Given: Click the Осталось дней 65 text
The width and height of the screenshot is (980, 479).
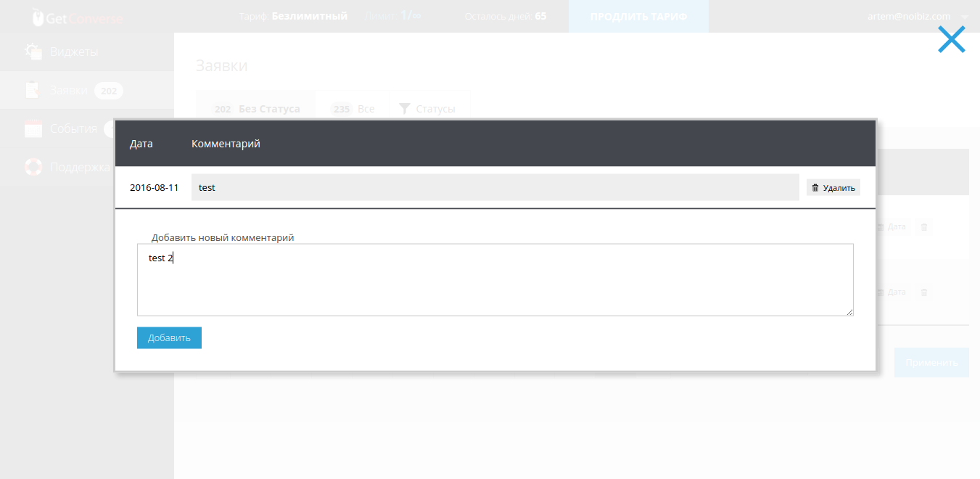Looking at the screenshot, I should coord(506,16).
